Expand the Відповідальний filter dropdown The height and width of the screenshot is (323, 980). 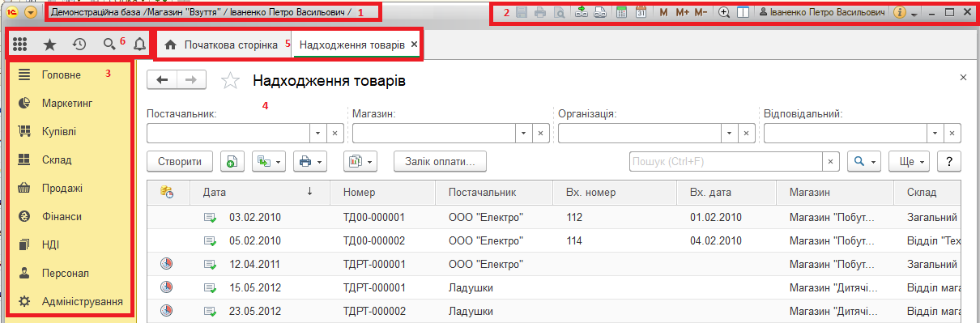(x=936, y=133)
